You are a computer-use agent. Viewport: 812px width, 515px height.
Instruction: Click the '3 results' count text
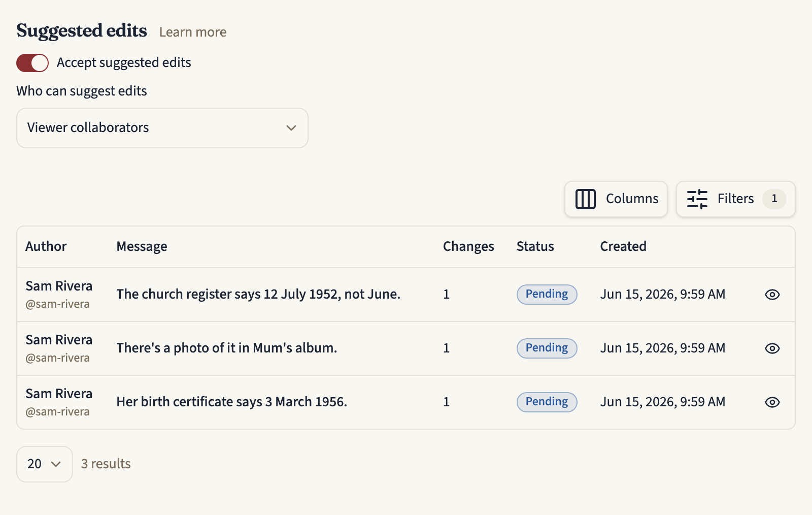pyautogui.click(x=106, y=464)
